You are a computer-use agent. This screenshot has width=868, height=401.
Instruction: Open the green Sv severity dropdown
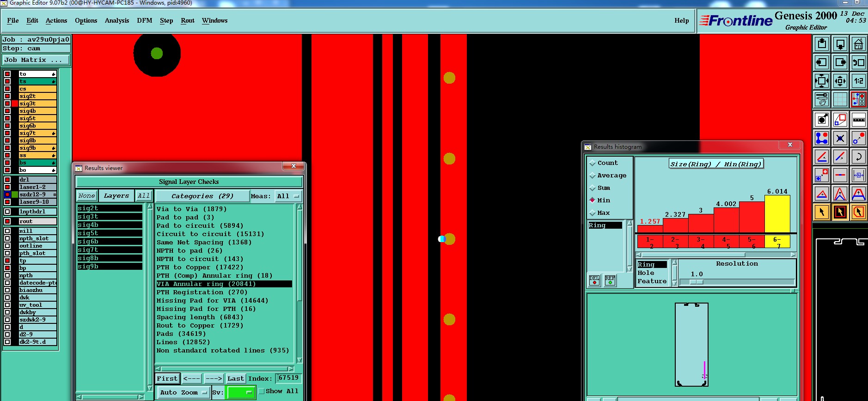point(240,392)
